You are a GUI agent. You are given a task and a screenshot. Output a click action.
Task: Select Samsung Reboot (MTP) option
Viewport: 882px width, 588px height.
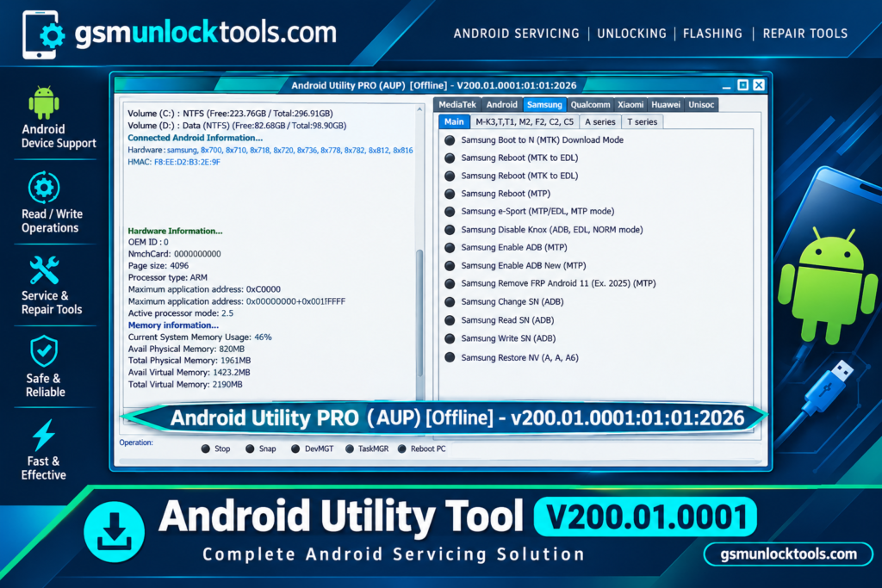[497, 194]
